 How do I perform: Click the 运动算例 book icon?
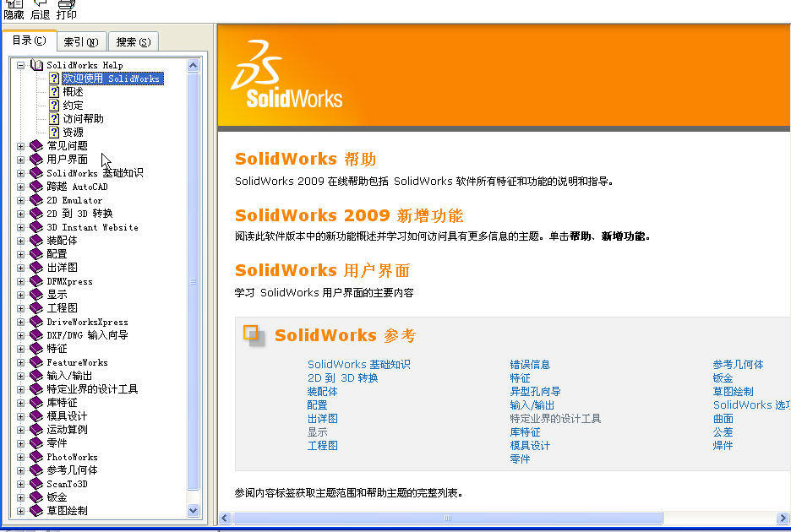[x=36, y=430]
